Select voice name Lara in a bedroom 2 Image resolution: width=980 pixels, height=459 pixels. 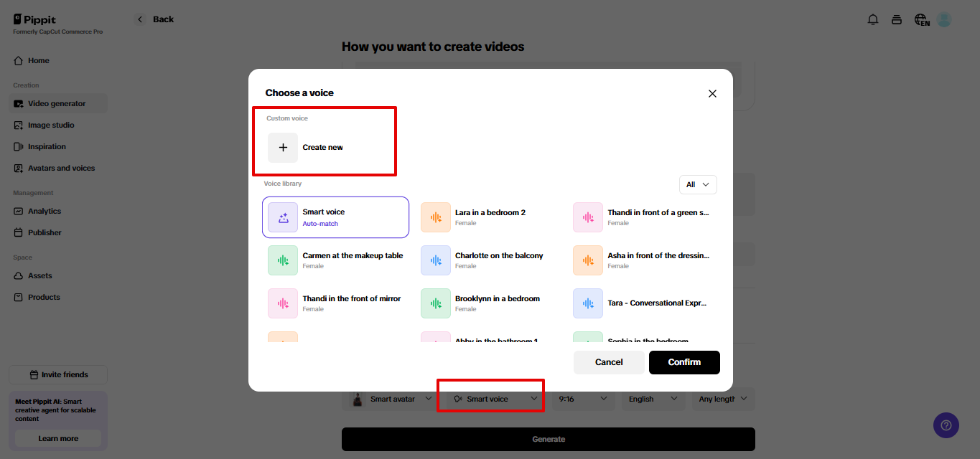[x=490, y=212]
